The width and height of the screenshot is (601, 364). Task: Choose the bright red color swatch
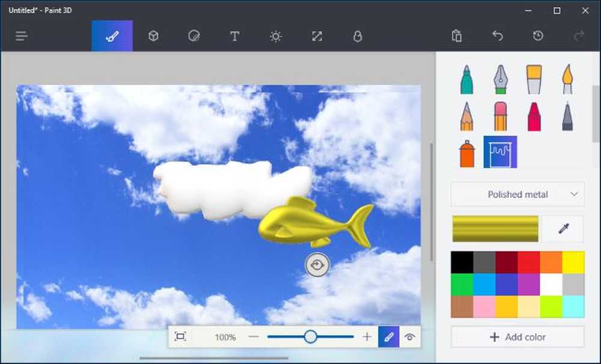click(528, 262)
